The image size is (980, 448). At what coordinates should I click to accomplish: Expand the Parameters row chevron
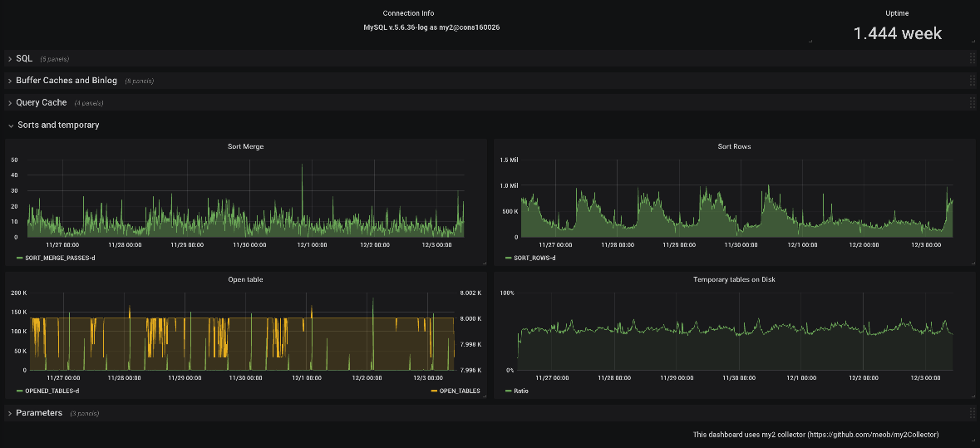[10, 414]
